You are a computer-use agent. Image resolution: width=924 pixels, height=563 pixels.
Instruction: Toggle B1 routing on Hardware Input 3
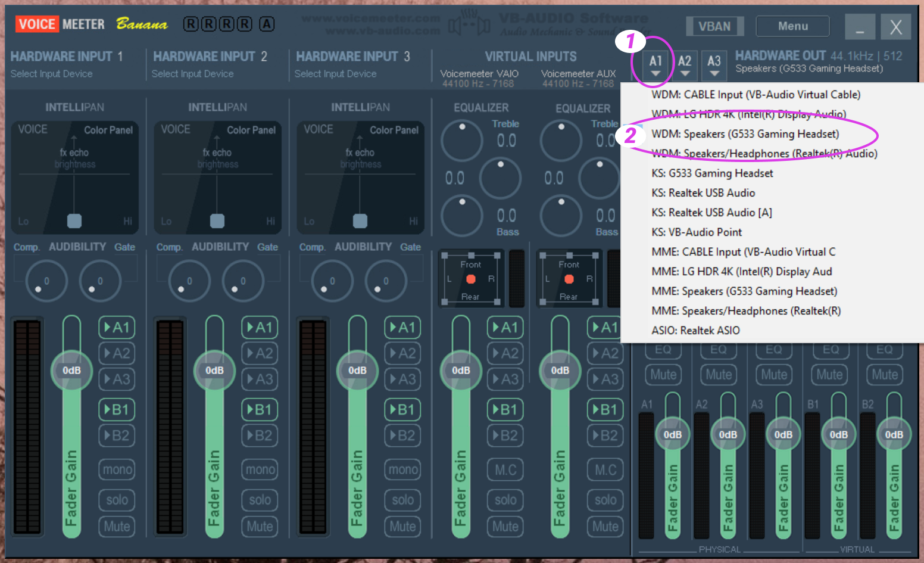(402, 409)
